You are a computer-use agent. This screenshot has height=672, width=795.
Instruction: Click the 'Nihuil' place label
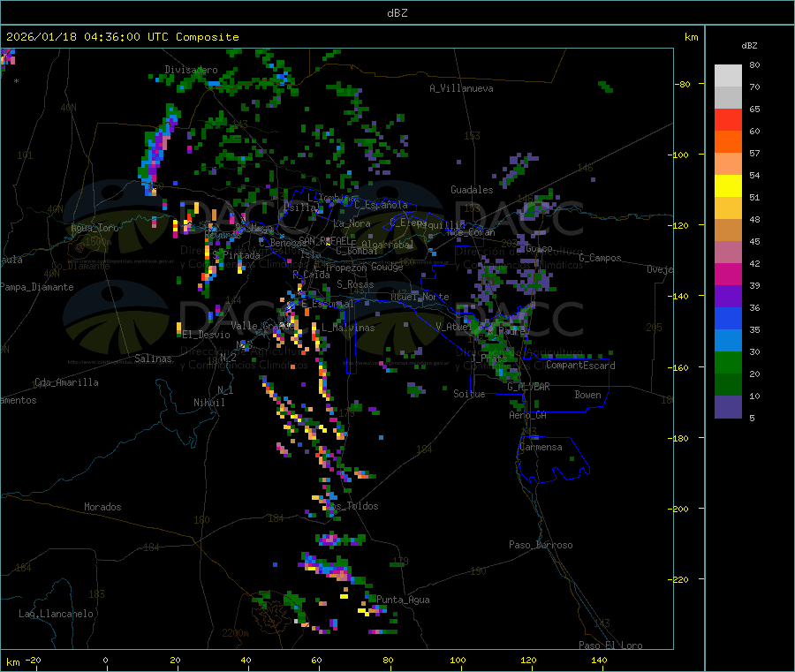(209, 403)
